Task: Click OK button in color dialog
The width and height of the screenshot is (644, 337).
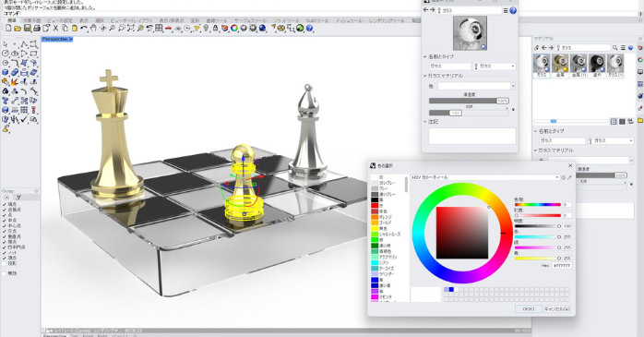Action: click(x=528, y=309)
